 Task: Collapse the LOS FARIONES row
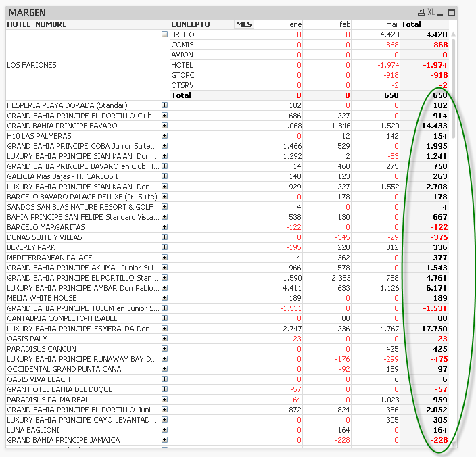point(164,34)
